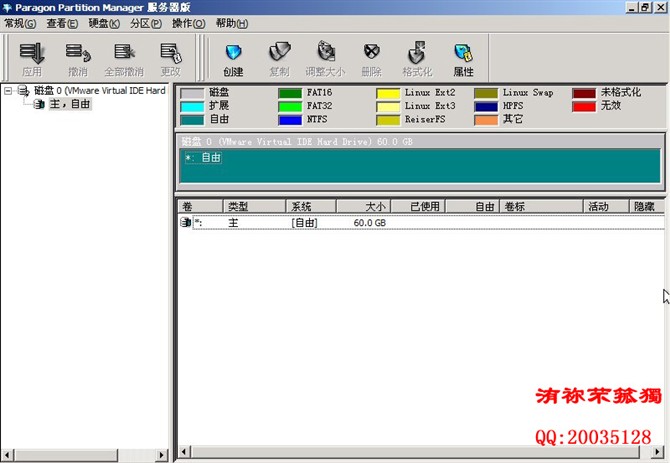This screenshot has width=670, height=463.
Task: Click the FAT16 dark green swatch
Action: pos(290,93)
